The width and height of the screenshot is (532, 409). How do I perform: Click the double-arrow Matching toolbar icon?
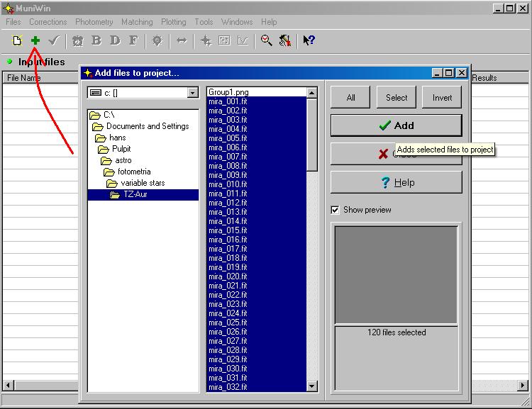182,41
